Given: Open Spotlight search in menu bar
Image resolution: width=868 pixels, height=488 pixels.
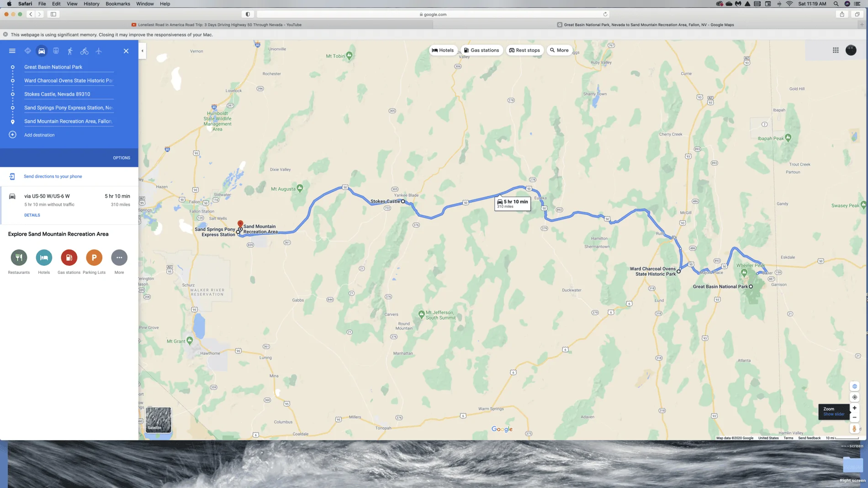Looking at the screenshot, I should pyautogui.click(x=836, y=4).
